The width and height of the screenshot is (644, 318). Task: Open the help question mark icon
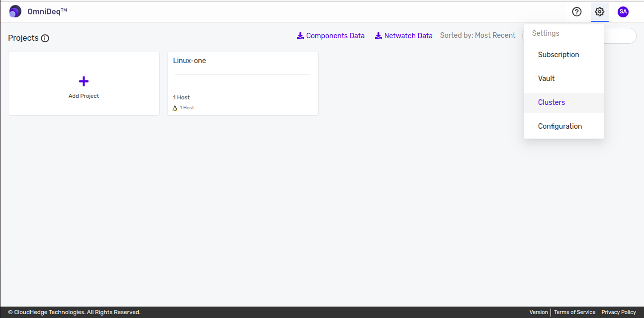[x=577, y=12]
